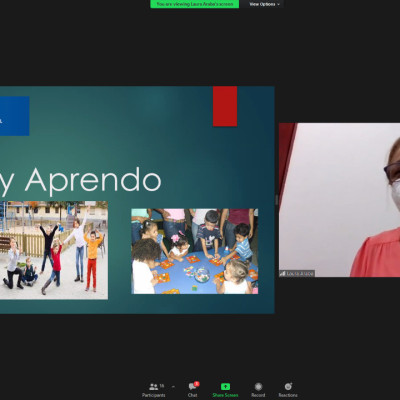Screen dimensions: 400x400
Task: Click the red rectangle on the slide
Action: point(225,106)
